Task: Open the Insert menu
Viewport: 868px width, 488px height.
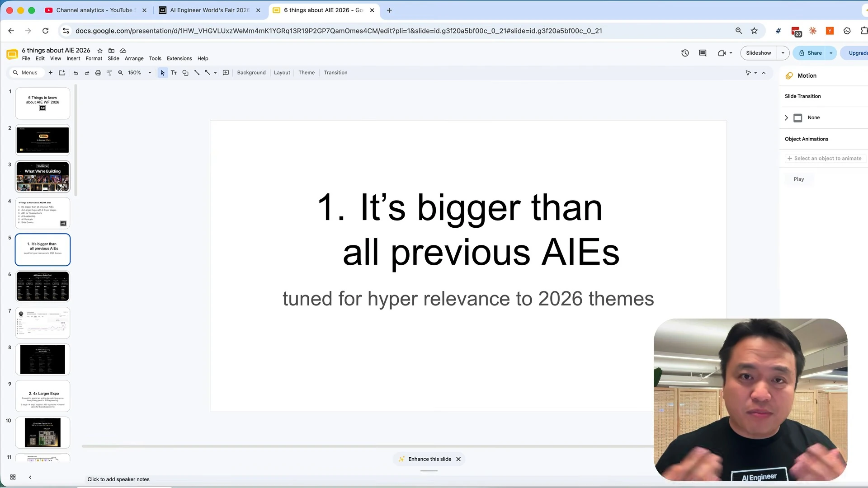Action: 73,59
